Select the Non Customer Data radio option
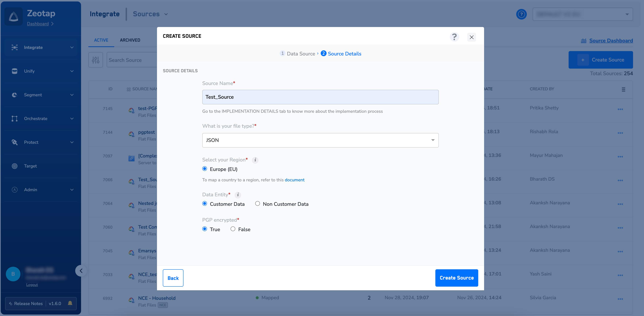 pos(258,204)
